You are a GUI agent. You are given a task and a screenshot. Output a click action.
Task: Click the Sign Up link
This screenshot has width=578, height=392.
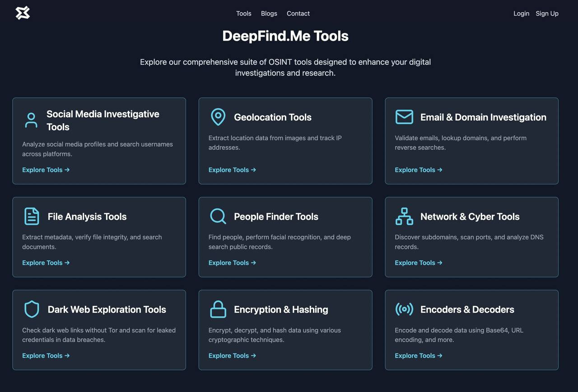pyautogui.click(x=547, y=14)
